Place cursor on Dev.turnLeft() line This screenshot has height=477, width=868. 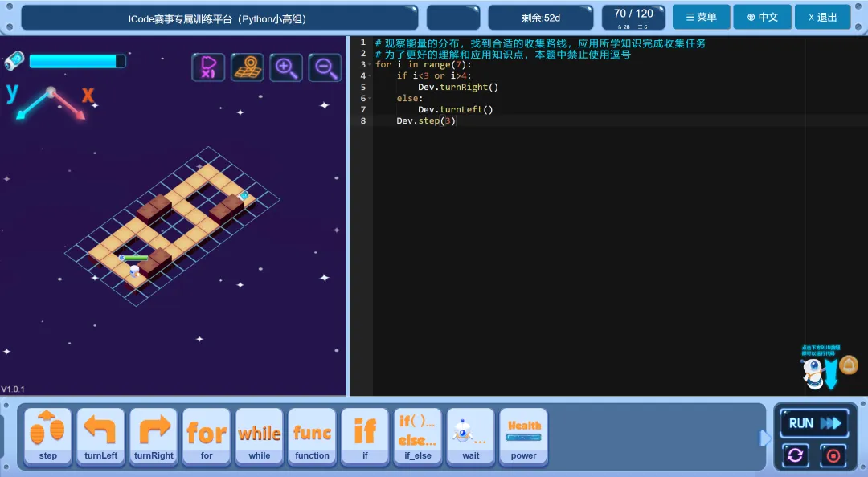pos(455,109)
